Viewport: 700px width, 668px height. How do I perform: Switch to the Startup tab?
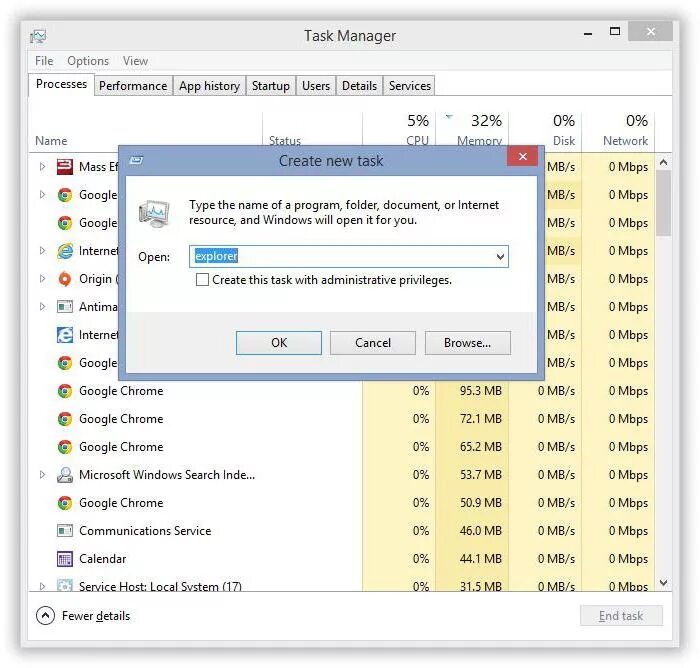pos(271,86)
